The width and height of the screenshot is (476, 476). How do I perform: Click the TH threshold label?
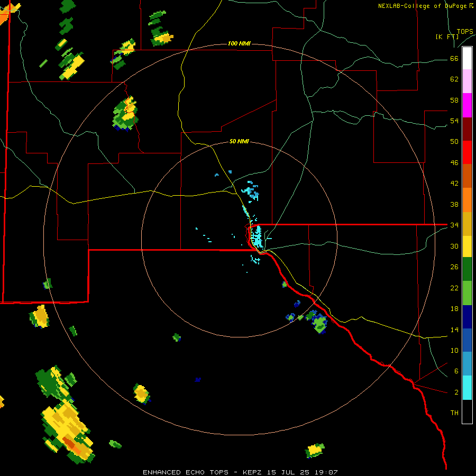coord(454,413)
